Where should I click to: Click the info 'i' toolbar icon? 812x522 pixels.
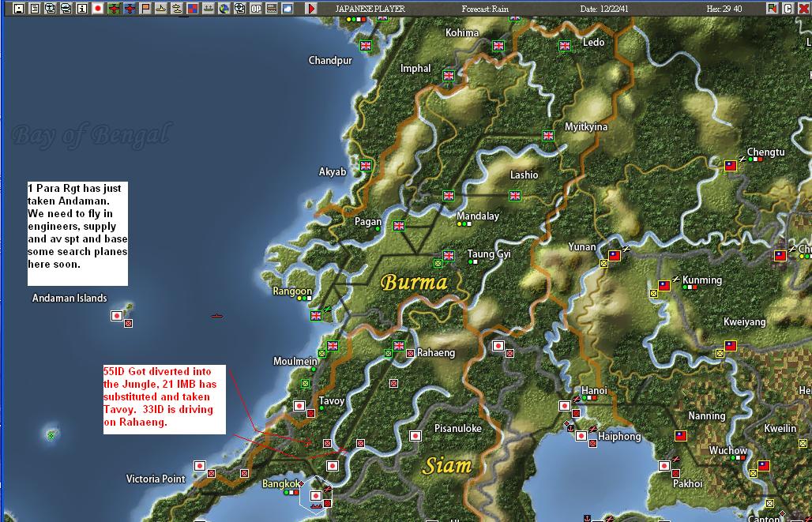point(82,8)
